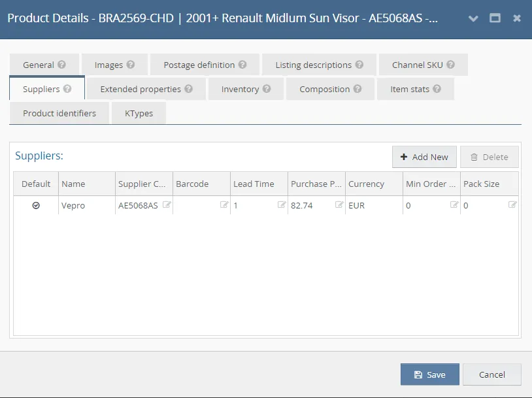Toggle Vepro as default supplier
The width and height of the screenshot is (532, 398).
point(36,205)
